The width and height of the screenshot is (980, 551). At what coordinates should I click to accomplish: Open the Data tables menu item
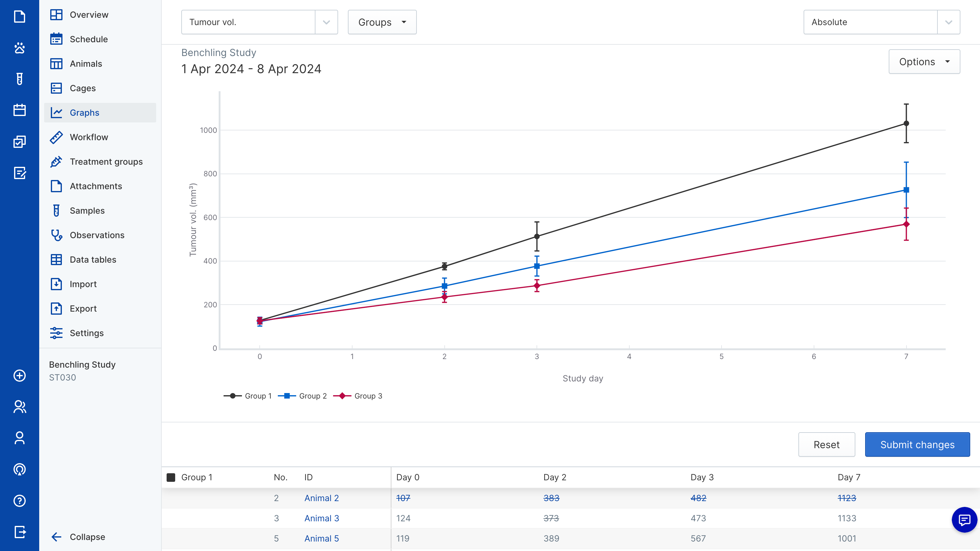click(93, 260)
